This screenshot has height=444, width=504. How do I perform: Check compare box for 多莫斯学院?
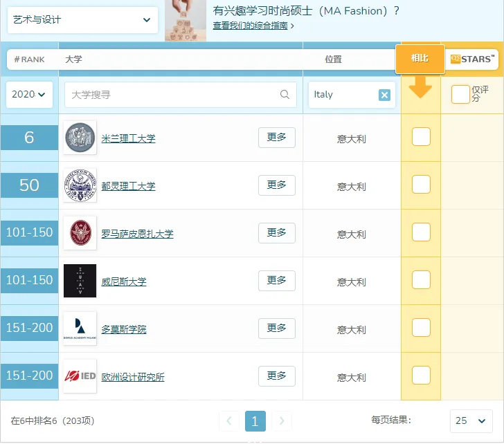(421, 327)
